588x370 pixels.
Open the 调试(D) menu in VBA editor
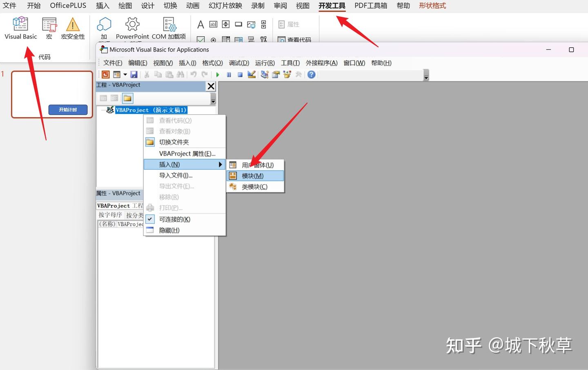tap(239, 63)
